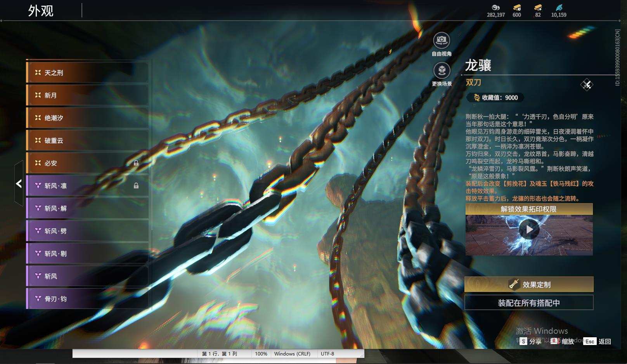Click the silver currency 282,197 icon
The width and height of the screenshot is (627, 364).
click(495, 7)
